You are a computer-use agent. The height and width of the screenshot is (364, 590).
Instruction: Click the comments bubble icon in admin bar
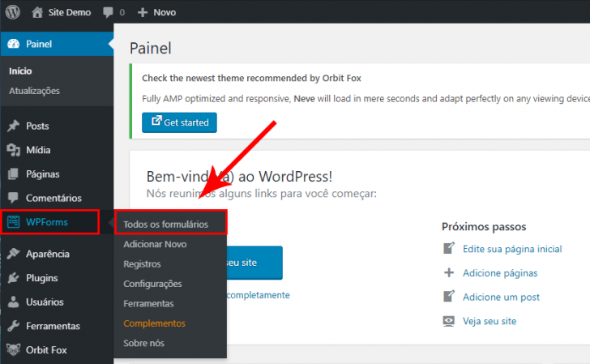point(109,12)
